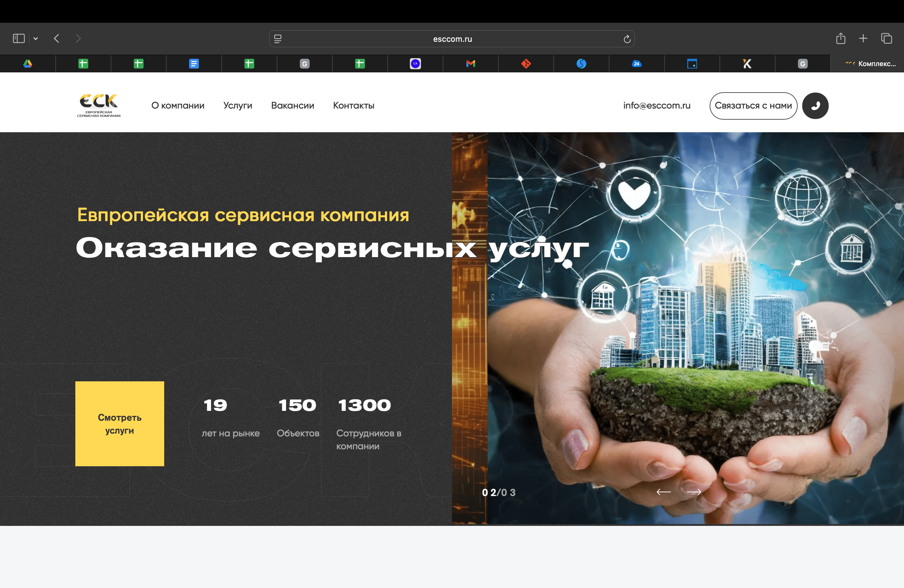Image resolution: width=904 pixels, height=588 pixels.
Task: Toggle the Safari sidebar
Action: [19, 38]
